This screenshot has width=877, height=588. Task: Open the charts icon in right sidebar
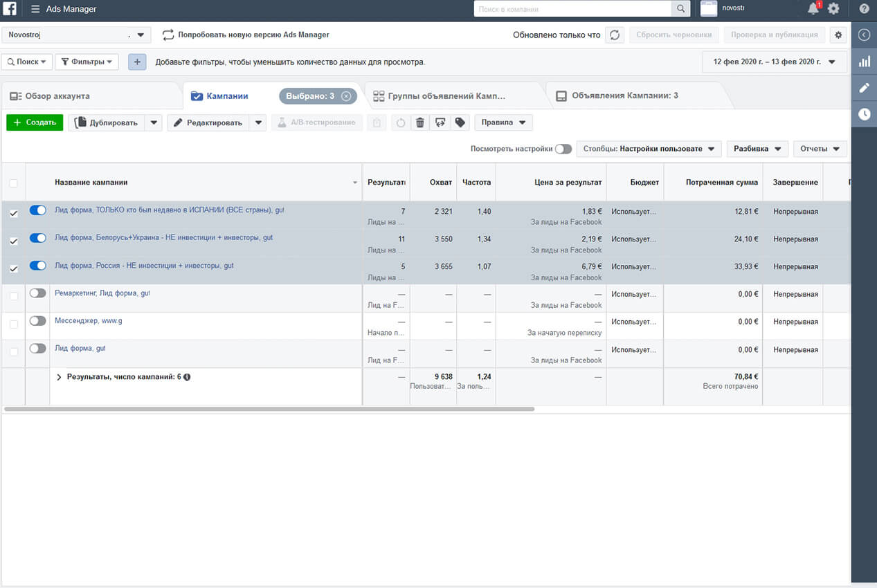coord(864,62)
